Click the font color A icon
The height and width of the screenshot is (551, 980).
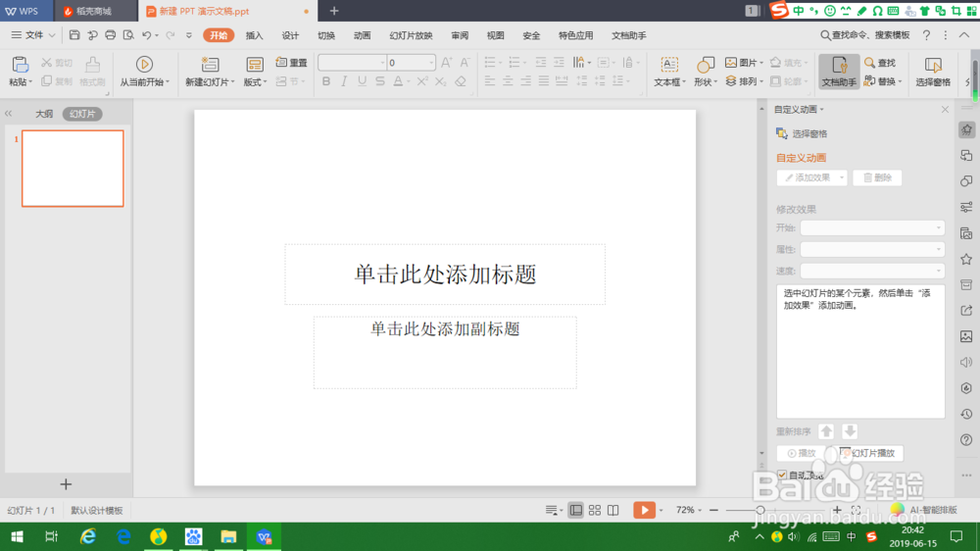(398, 81)
